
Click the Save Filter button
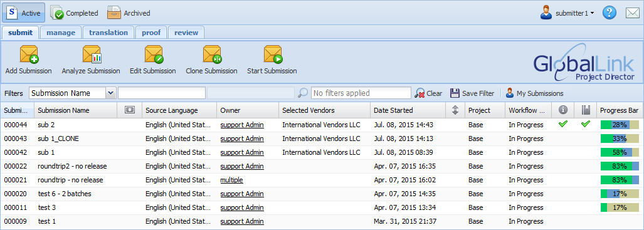pos(472,93)
